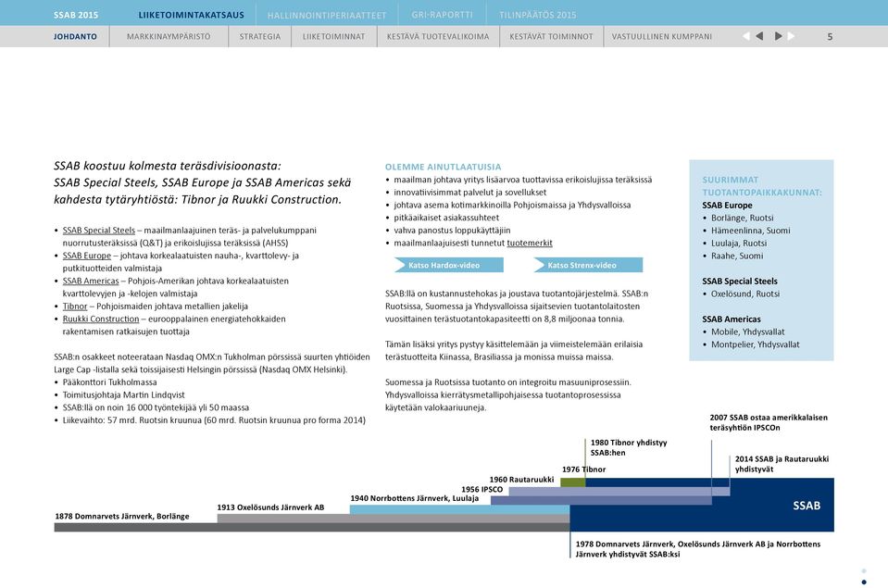Click the Liikevaihto: 57 mrd. bullet
This screenshot has height=588, width=888.
[214, 420]
